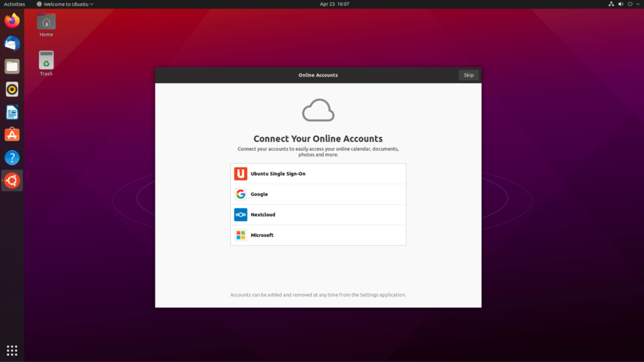Open the Files manager dock icon
The image size is (644, 362).
(x=12, y=67)
